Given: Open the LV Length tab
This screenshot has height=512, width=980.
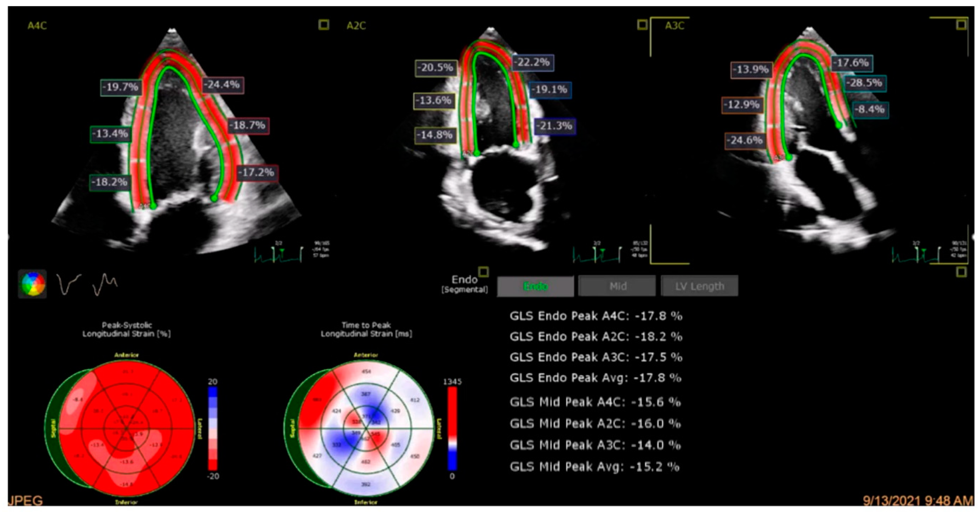Looking at the screenshot, I should click(x=699, y=286).
